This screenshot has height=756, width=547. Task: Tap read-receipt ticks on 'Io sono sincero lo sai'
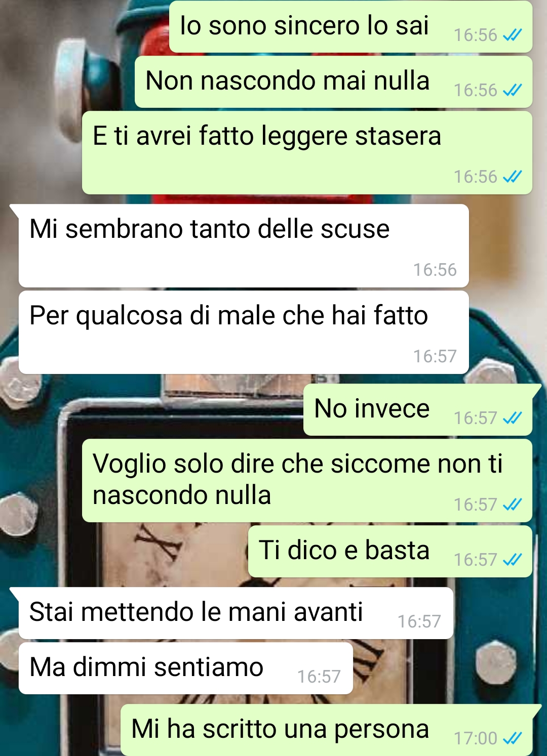click(512, 35)
